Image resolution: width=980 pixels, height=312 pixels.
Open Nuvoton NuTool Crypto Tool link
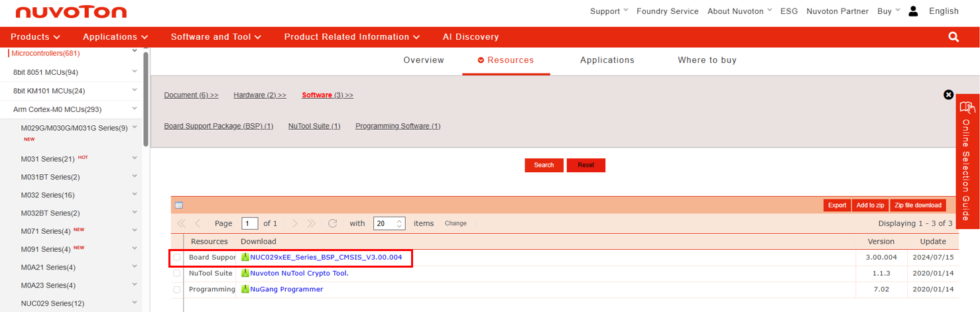tap(299, 273)
